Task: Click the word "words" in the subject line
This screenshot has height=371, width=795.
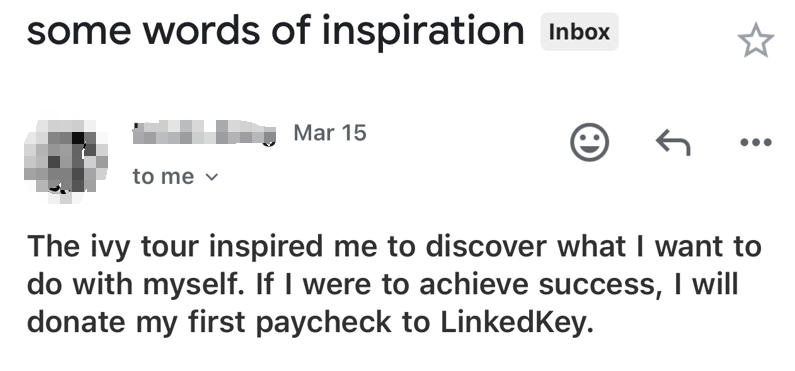Action: [x=202, y=31]
